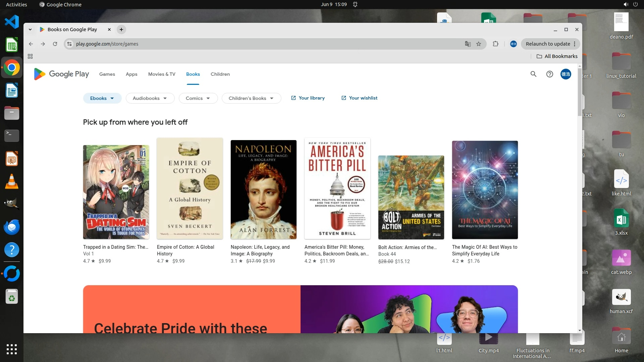Expand the Audiobooks dropdown
The height and width of the screenshot is (362, 644).
click(x=150, y=98)
